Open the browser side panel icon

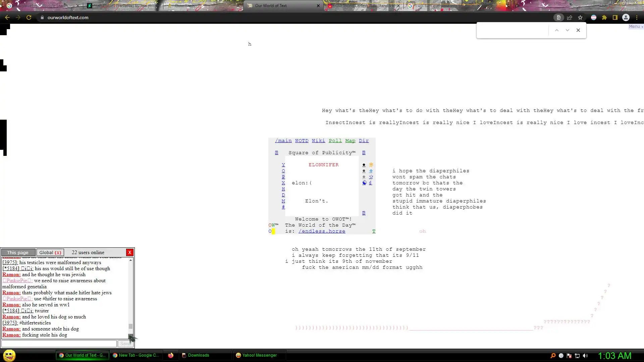click(x=615, y=17)
